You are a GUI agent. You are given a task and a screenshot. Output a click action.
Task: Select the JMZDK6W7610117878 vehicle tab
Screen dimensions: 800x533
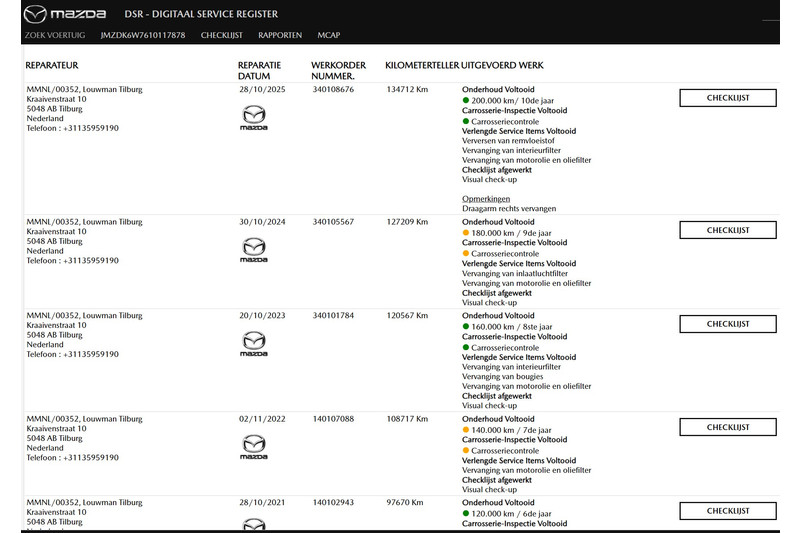point(143,35)
